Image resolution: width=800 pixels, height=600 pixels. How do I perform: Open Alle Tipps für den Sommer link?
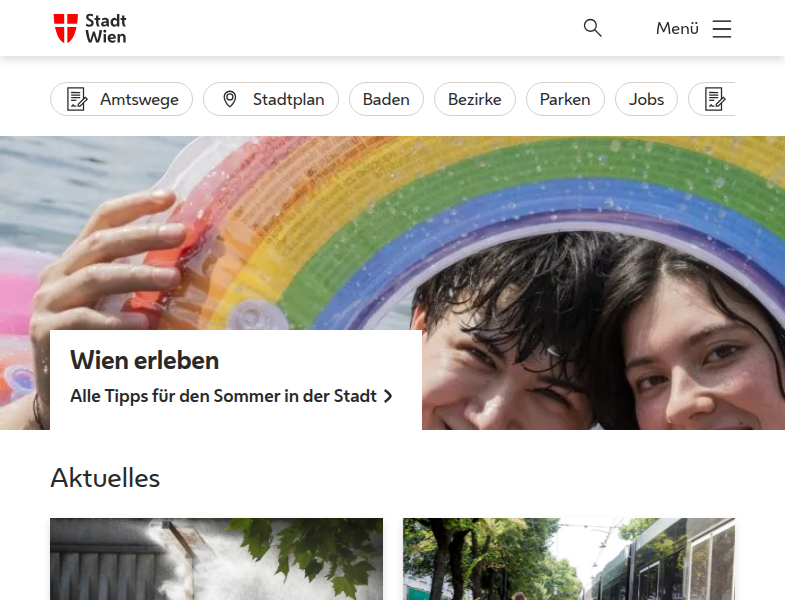(x=231, y=396)
